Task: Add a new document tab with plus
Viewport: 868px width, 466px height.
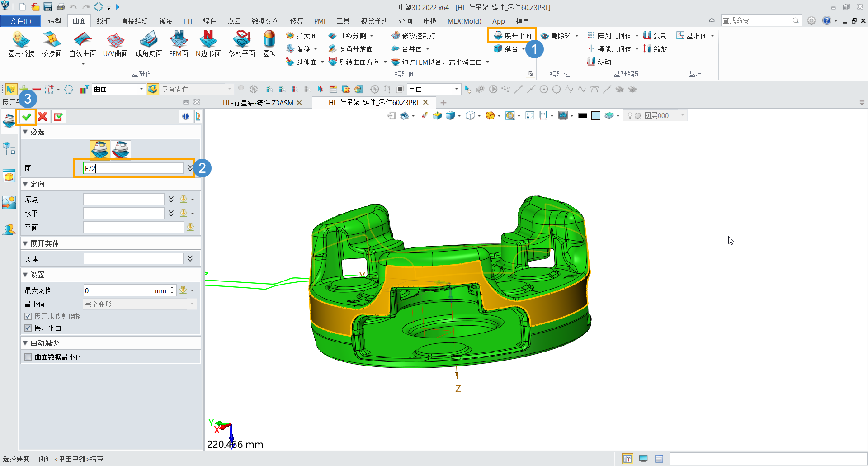Action: click(x=443, y=103)
